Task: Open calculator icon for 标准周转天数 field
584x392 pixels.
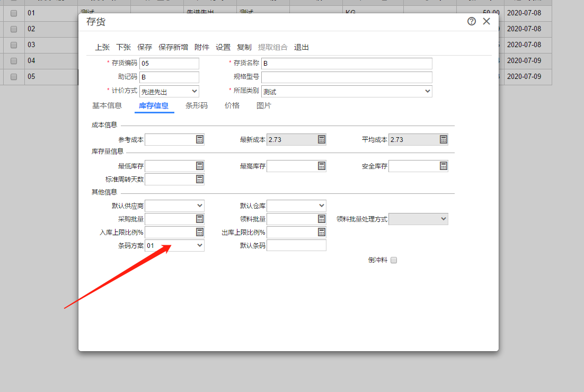Action: (x=200, y=179)
